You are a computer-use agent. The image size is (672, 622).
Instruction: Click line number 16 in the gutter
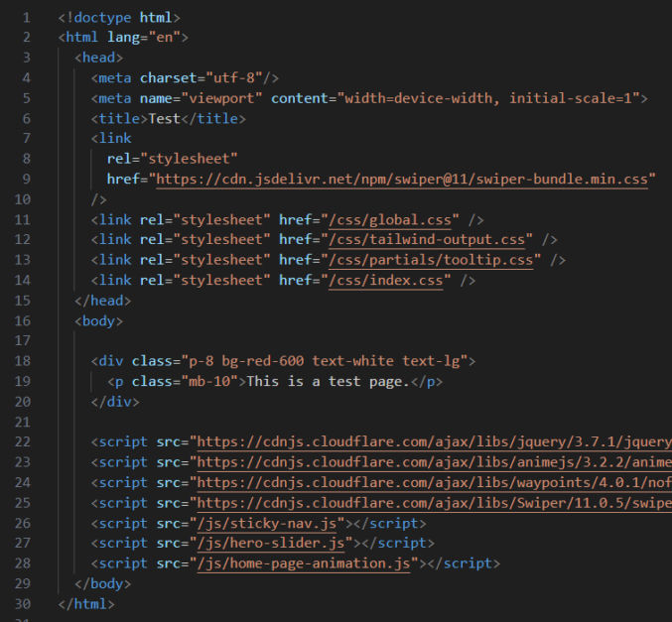tap(23, 320)
